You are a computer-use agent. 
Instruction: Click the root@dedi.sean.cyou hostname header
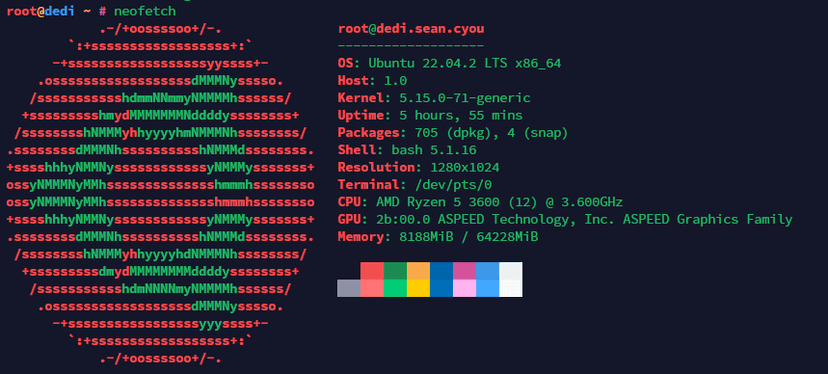point(411,29)
